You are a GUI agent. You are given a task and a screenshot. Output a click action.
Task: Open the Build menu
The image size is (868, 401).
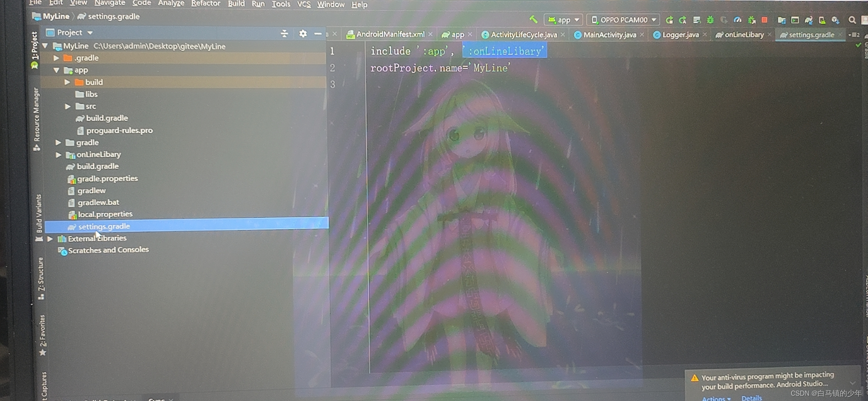coord(236,4)
